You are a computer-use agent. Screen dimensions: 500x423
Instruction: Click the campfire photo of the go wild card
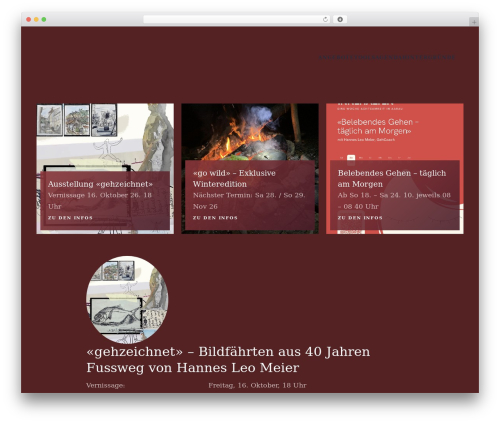(250, 132)
